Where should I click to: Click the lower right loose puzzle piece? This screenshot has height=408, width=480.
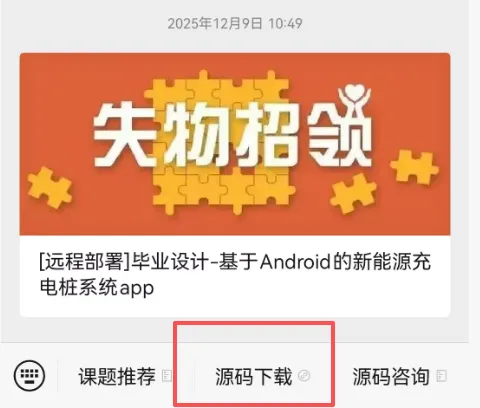click(353, 195)
